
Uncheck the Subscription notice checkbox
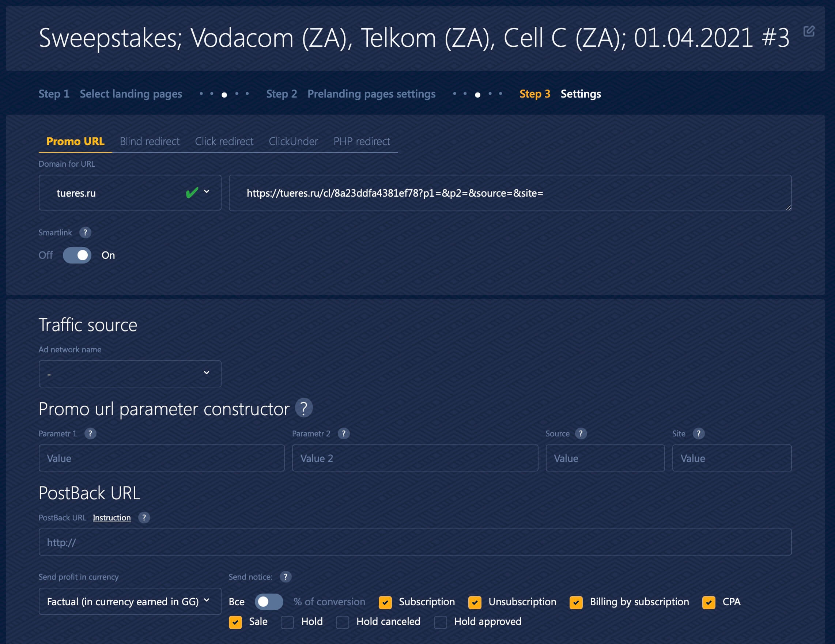[385, 602]
